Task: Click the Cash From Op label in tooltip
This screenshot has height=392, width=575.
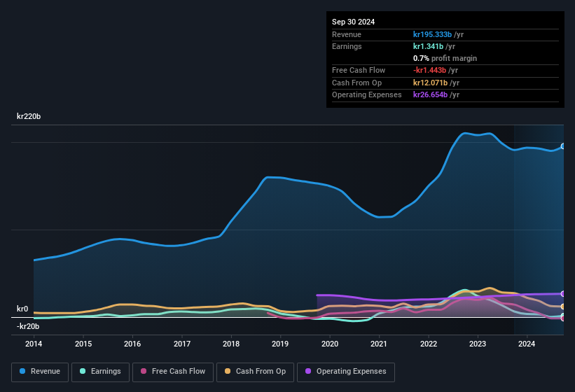Action: [x=356, y=83]
